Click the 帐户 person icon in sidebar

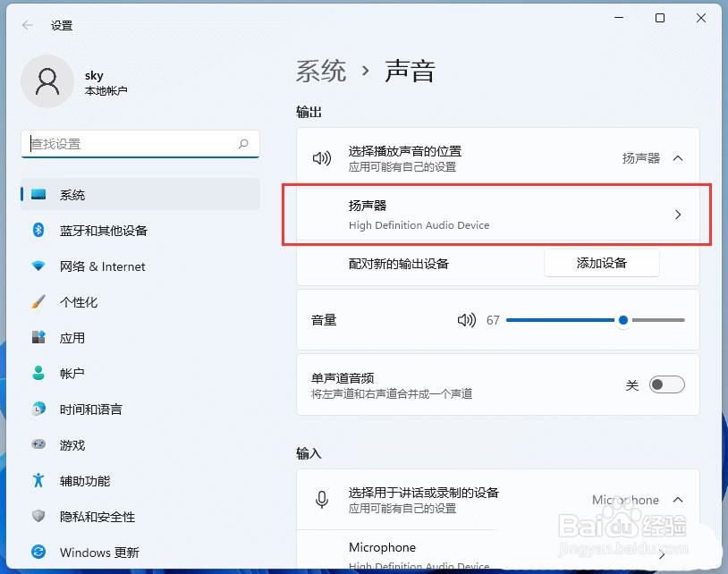38,373
